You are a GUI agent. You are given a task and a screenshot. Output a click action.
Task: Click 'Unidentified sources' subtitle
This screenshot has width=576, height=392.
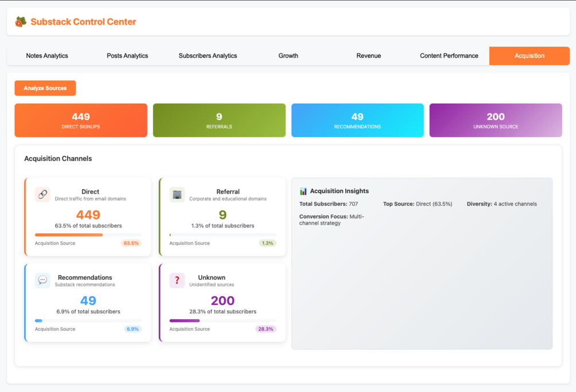pos(211,285)
